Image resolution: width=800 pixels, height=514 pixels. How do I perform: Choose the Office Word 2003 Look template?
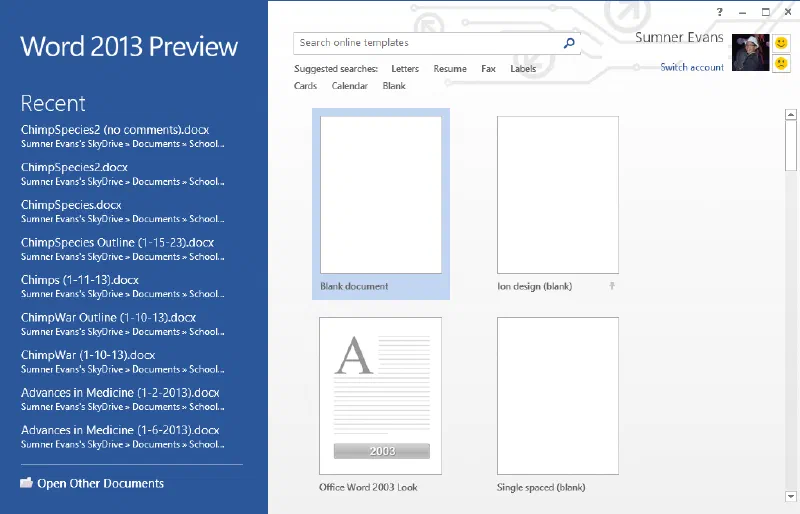tap(381, 405)
